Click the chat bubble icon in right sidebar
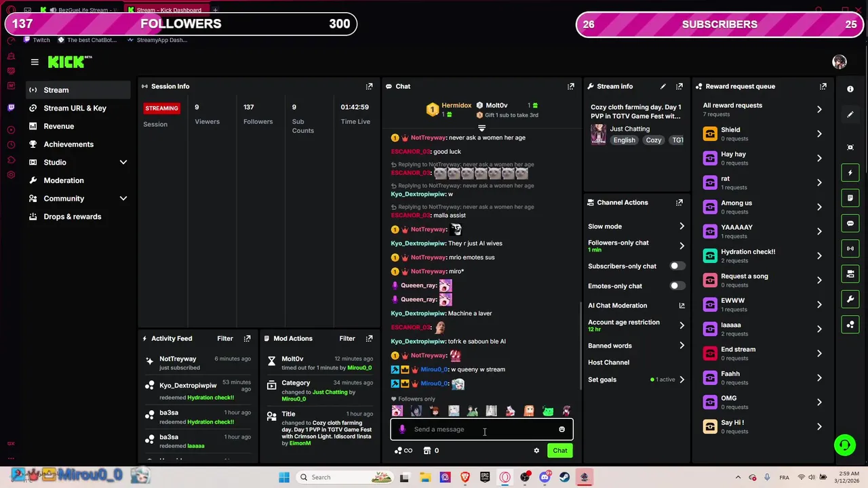This screenshot has width=868, height=488. pos(850,223)
